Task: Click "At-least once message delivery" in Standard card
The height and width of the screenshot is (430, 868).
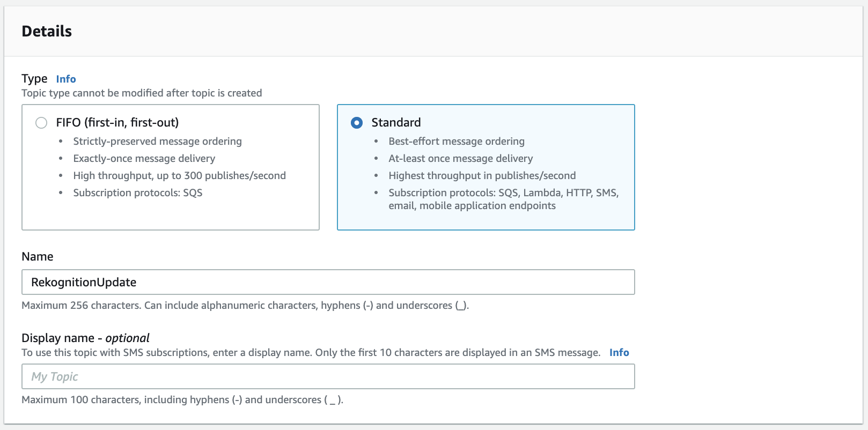Action: pos(460,158)
